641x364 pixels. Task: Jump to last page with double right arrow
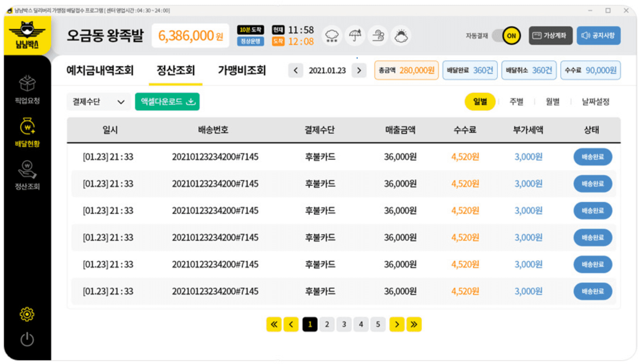point(414,324)
